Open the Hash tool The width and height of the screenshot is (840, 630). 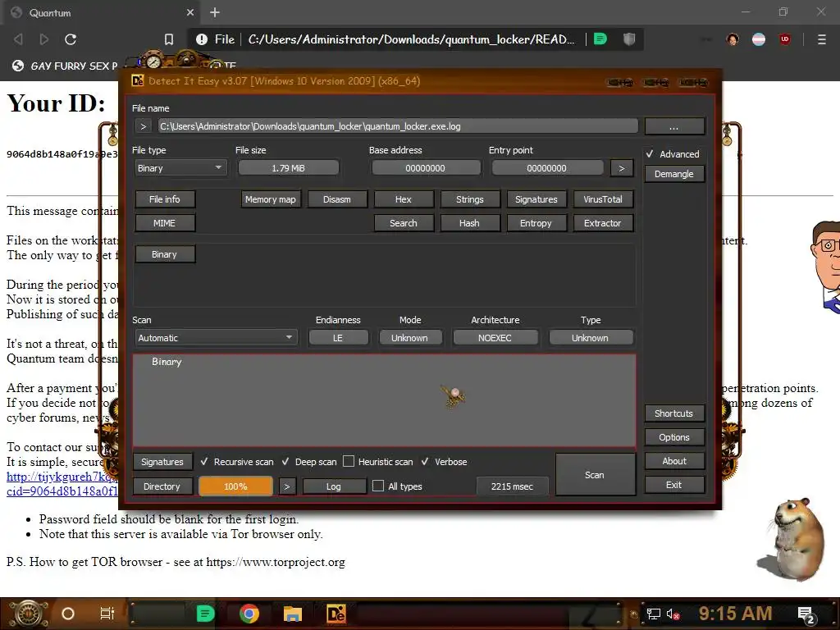point(470,223)
